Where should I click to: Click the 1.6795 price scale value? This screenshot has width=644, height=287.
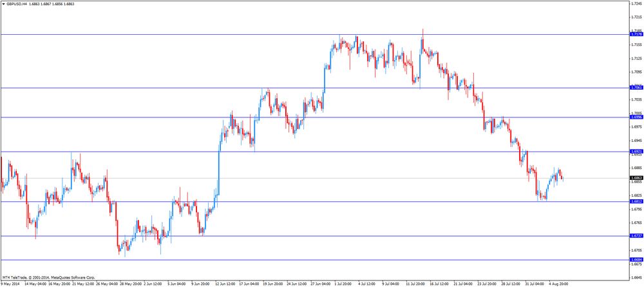(636, 210)
